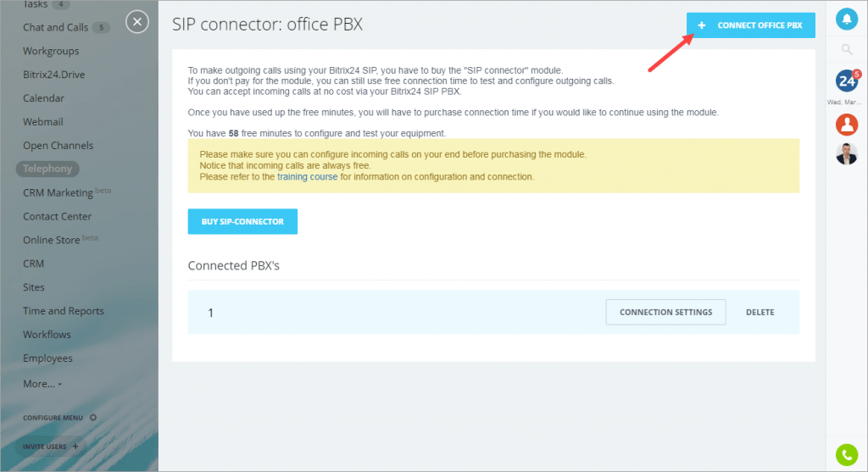Open the green phone dialer icon
The image size is (868, 472).
(x=847, y=455)
